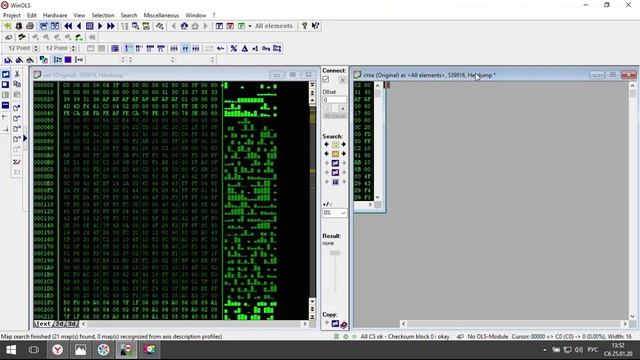The height and width of the screenshot is (360, 640).
Task: Jump to last map with double-right arrows
Action: pyautogui.click(x=111, y=26)
